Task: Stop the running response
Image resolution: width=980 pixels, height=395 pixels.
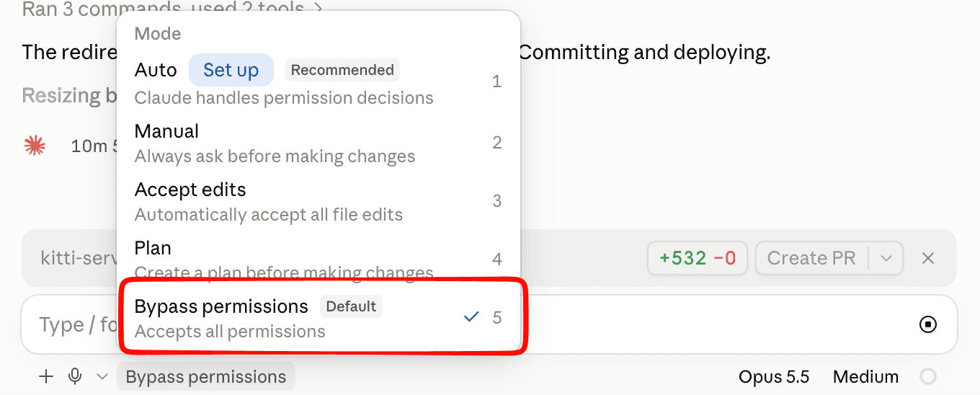Action: coord(928,324)
